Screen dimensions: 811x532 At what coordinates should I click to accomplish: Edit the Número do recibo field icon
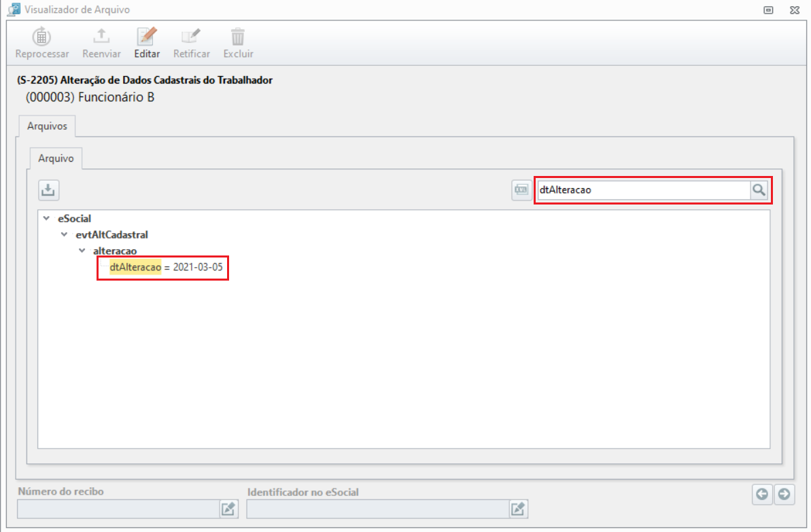tap(228, 510)
